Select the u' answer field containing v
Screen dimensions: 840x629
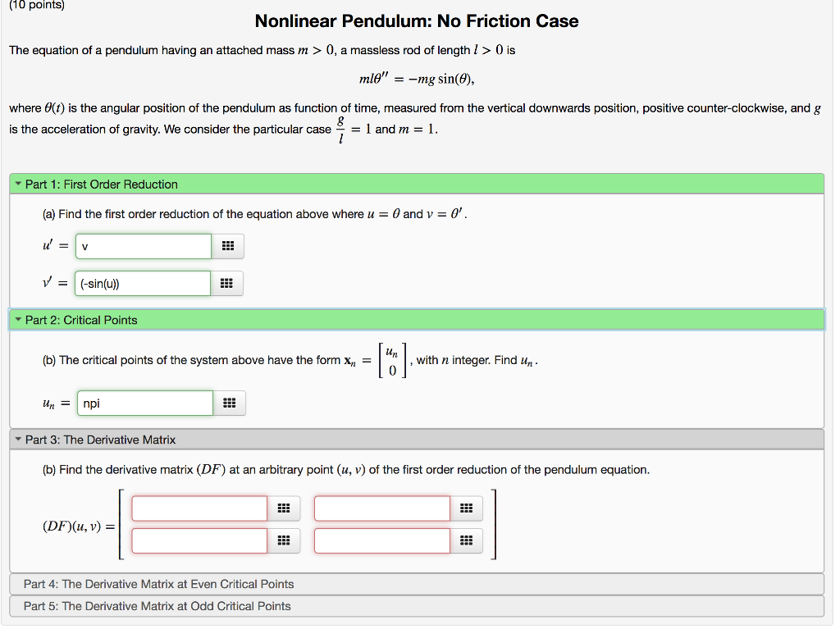[x=143, y=245]
